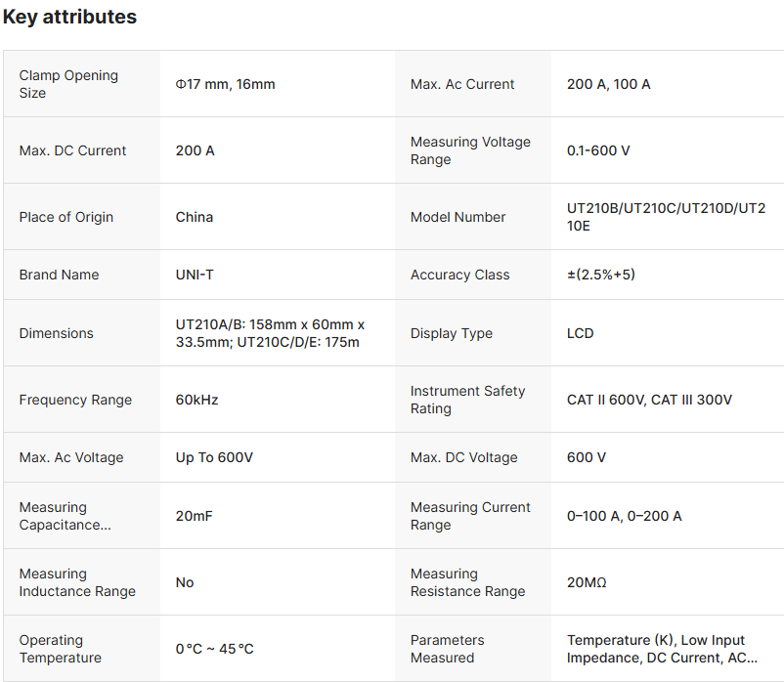Screen dimensions: 784x682
Task: Click the UNI-T brand name value
Action: pyautogui.click(x=195, y=275)
